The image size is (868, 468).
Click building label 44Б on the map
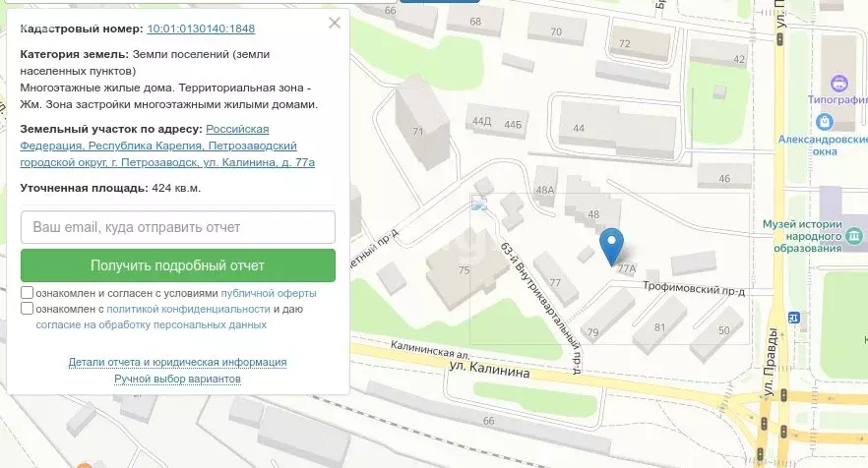coord(513,125)
